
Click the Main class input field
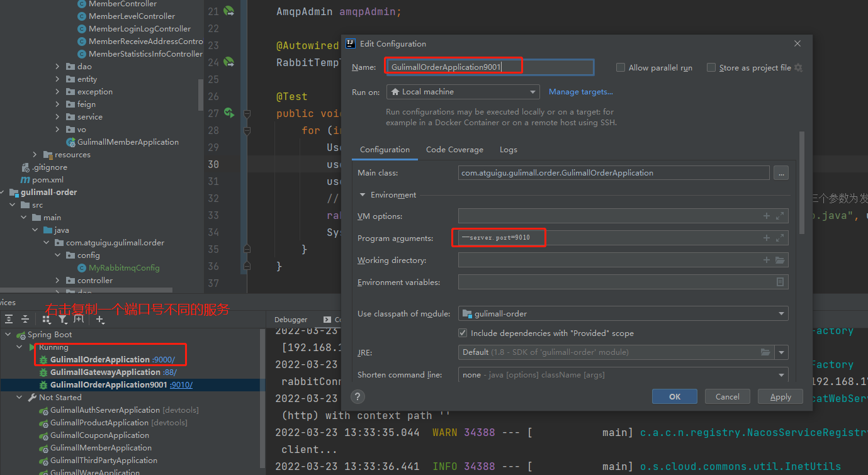pyautogui.click(x=614, y=173)
